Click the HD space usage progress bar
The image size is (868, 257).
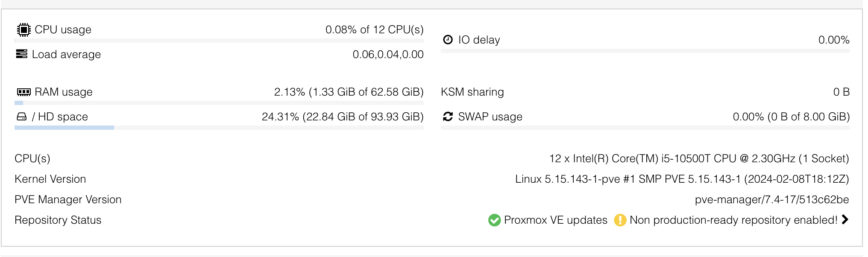(x=219, y=128)
